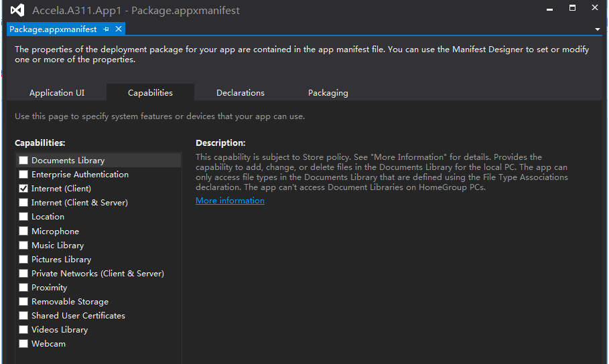Viewport: 609px width, 364px height.
Task: Select the Removable Storage list item label
Action: coord(70,302)
